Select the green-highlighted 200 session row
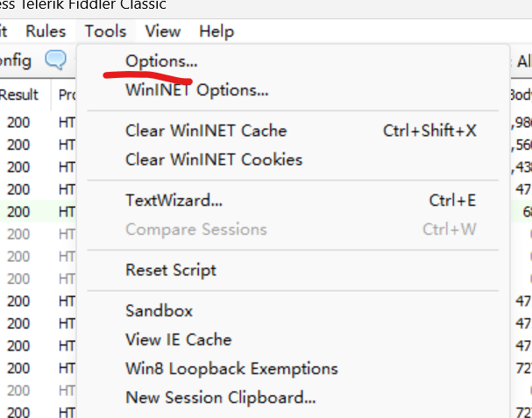Viewport: 532px width, 418px height. (38, 212)
